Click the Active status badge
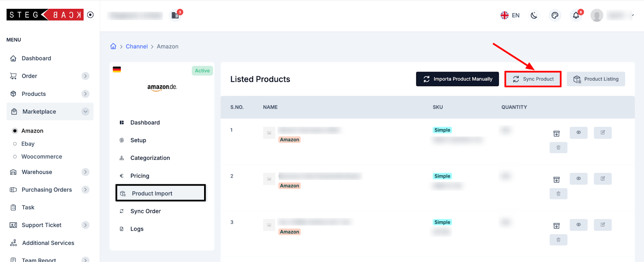The image size is (644, 262). click(202, 70)
